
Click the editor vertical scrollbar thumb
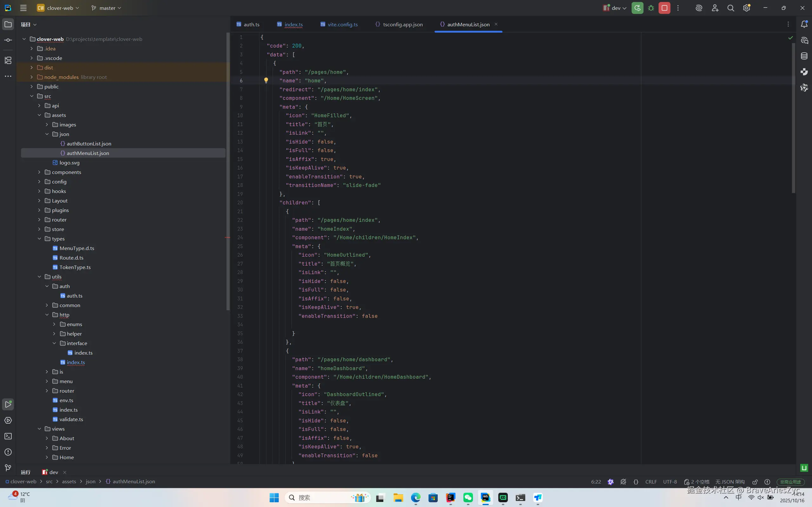793,117
